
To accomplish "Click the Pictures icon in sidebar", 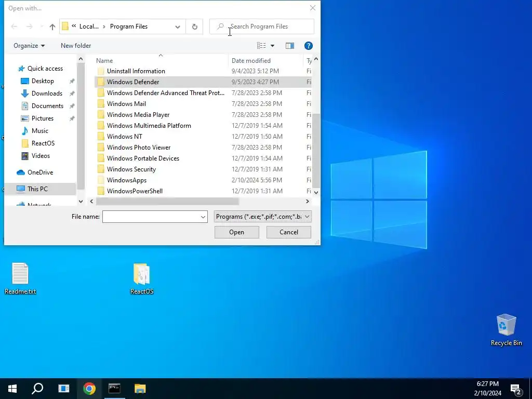I will pos(25,118).
